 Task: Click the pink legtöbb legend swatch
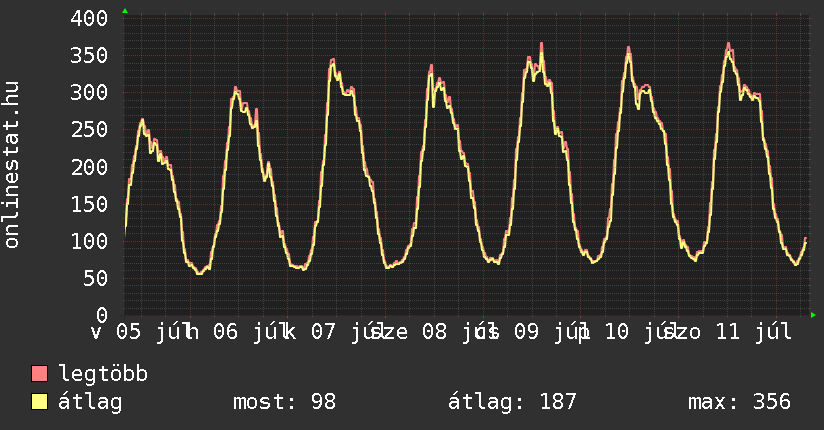[x=39, y=373]
